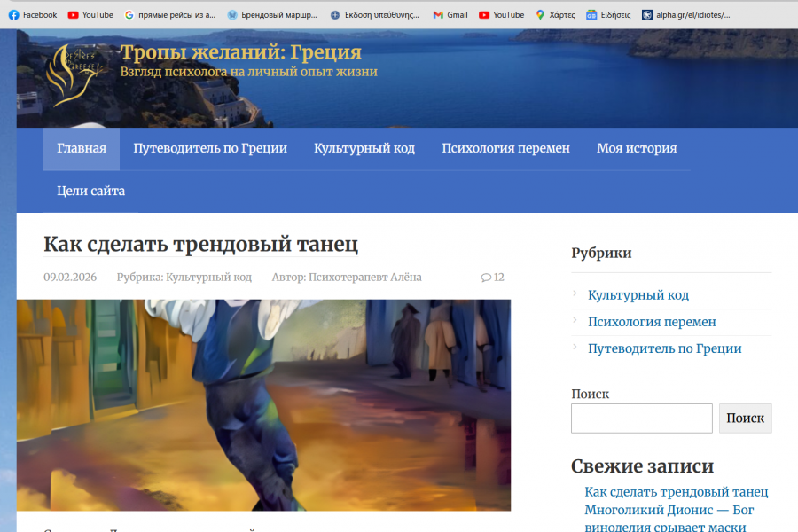Viewport: 798px width, 532px height.
Task: Open Путеводитель по Греции menu item
Action: click(x=210, y=148)
